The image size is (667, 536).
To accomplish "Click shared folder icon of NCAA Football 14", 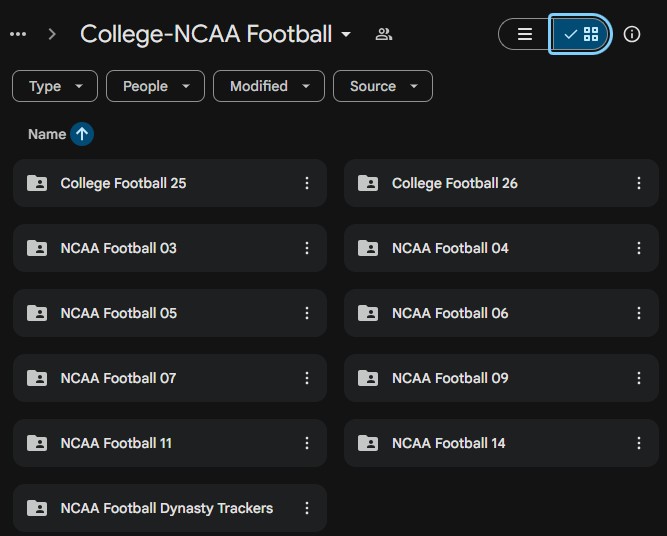I will (368, 443).
